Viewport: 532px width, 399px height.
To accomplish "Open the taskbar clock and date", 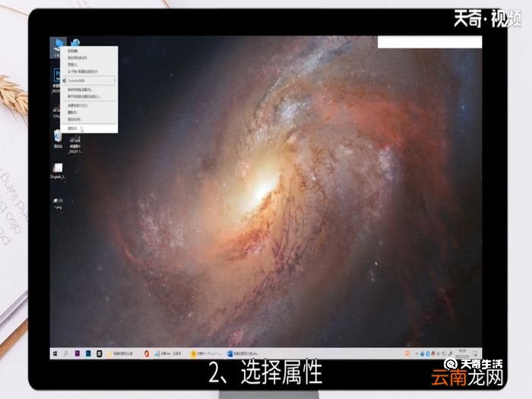I will coord(462,353).
